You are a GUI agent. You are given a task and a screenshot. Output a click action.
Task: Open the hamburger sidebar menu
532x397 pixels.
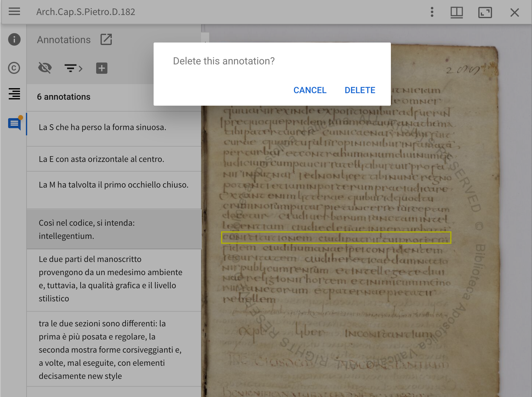point(14,12)
